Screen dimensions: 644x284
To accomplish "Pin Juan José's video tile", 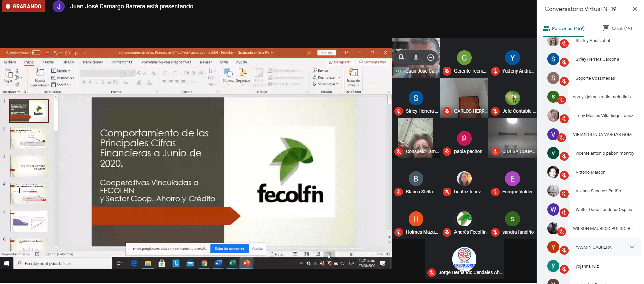I will (401, 58).
